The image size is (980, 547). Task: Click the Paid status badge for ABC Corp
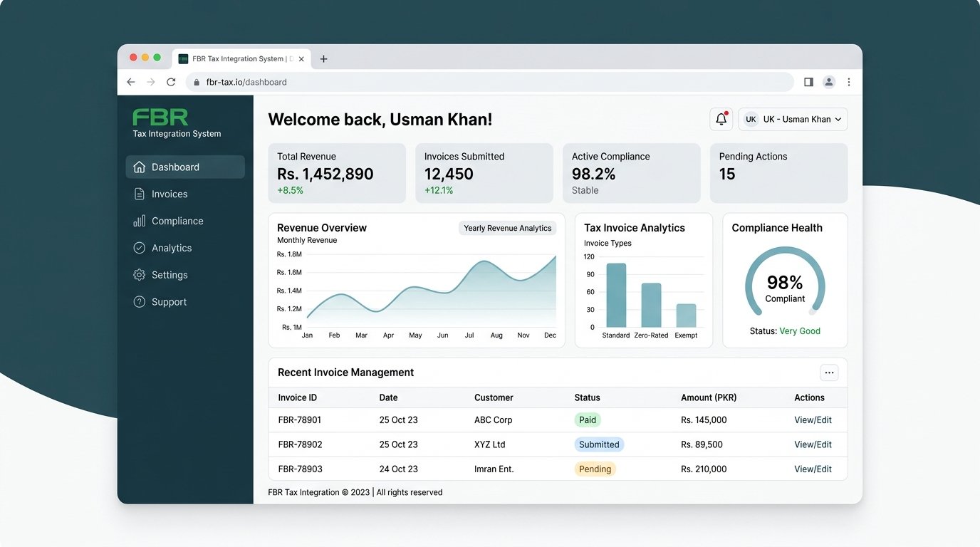(x=588, y=420)
